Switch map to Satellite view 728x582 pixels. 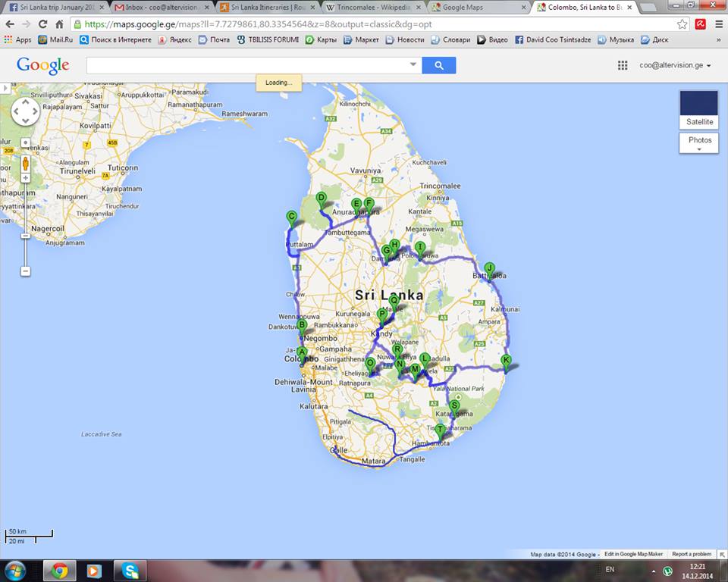coord(699,110)
